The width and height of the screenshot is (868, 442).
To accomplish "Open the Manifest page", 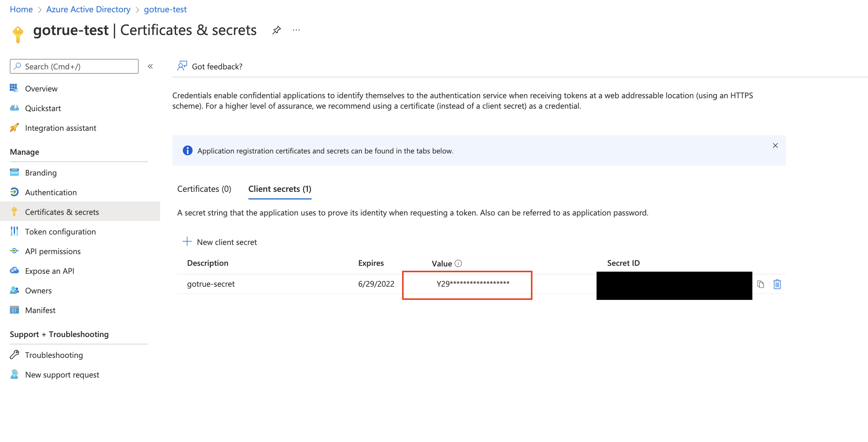I will tap(40, 310).
